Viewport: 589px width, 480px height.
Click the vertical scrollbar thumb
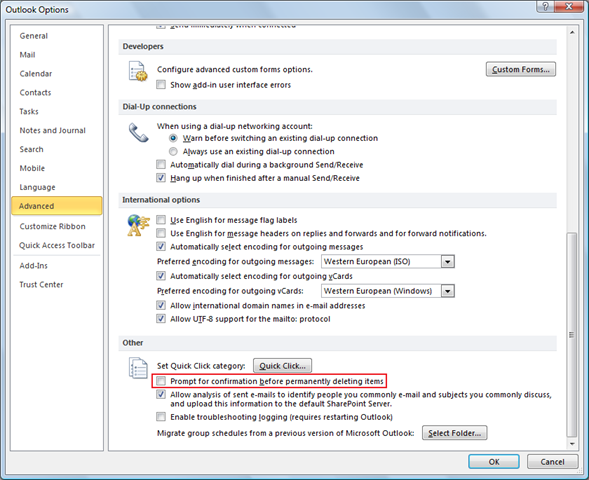click(572, 334)
